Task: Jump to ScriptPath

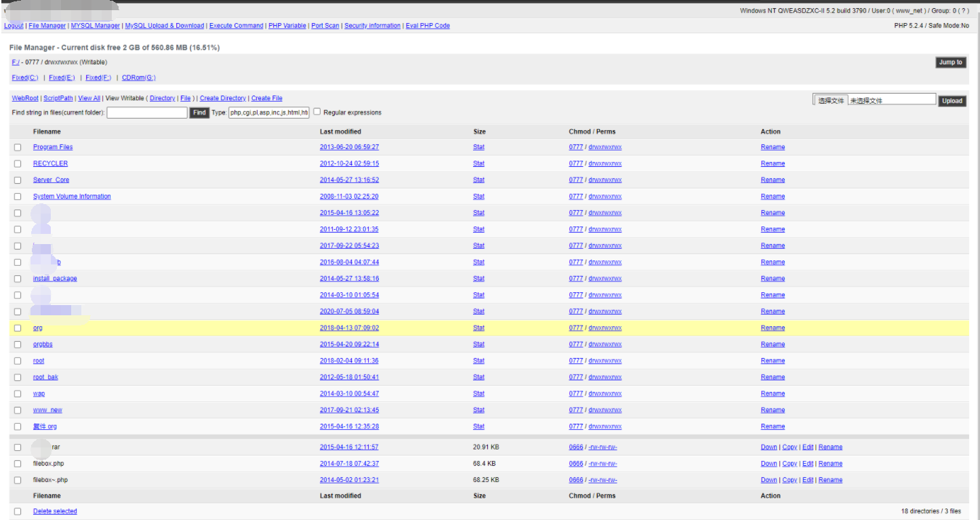Action: [x=58, y=98]
